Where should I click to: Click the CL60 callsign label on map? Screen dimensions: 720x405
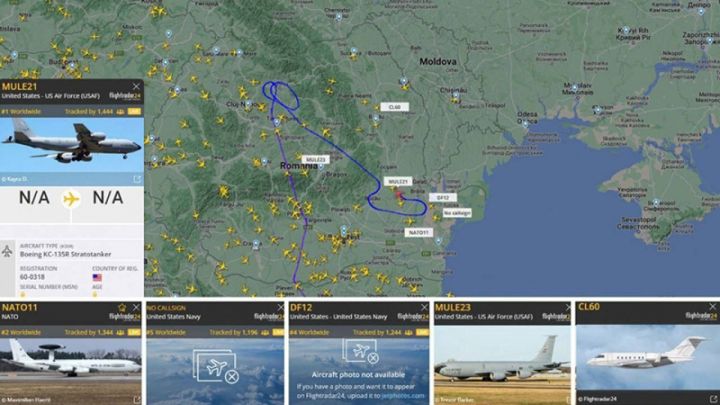tap(394, 107)
